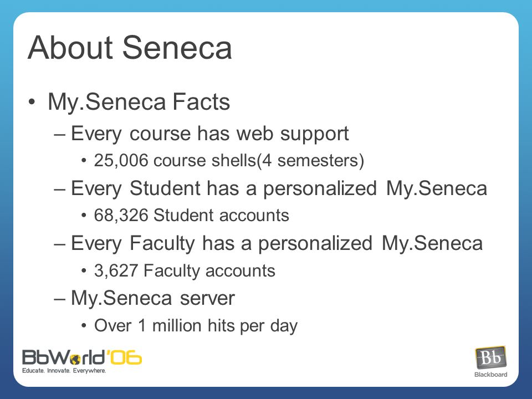Select the My.Seneca Facts bullet heading
The width and height of the screenshot is (532, 399).
[139, 102]
